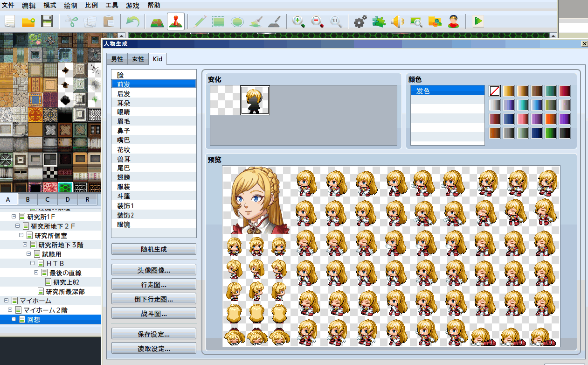The height and width of the screenshot is (365, 588).
Task: Open the 工具 menu
Action: 112,6
